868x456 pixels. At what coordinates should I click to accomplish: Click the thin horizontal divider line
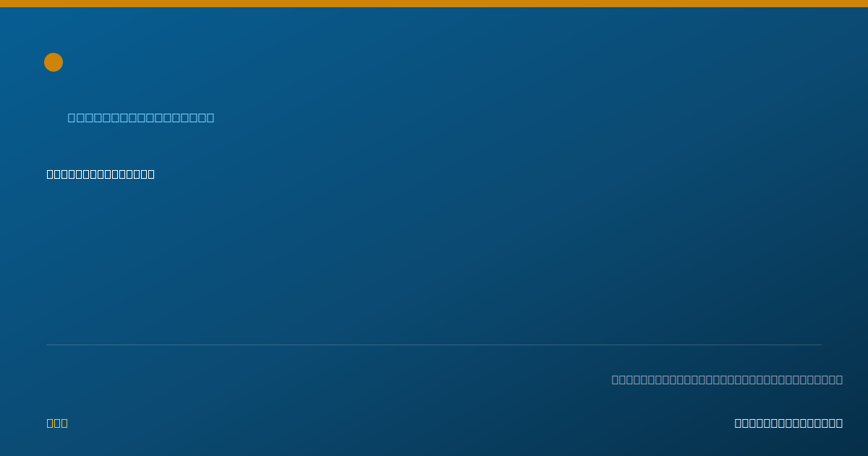pos(434,345)
